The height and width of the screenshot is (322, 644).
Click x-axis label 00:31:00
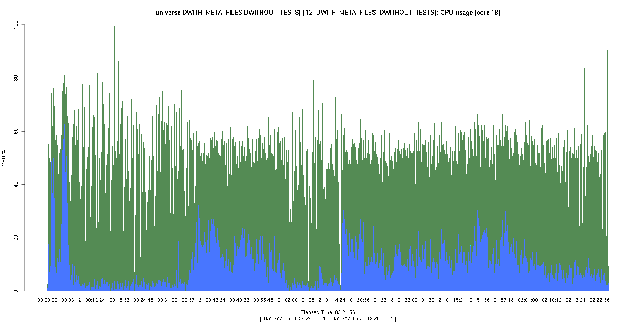(x=167, y=300)
